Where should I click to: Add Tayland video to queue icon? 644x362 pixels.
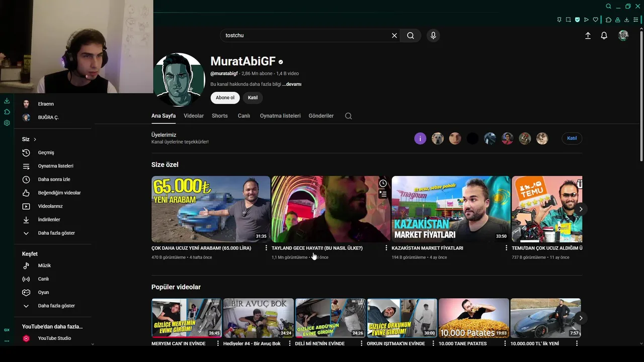tap(383, 194)
